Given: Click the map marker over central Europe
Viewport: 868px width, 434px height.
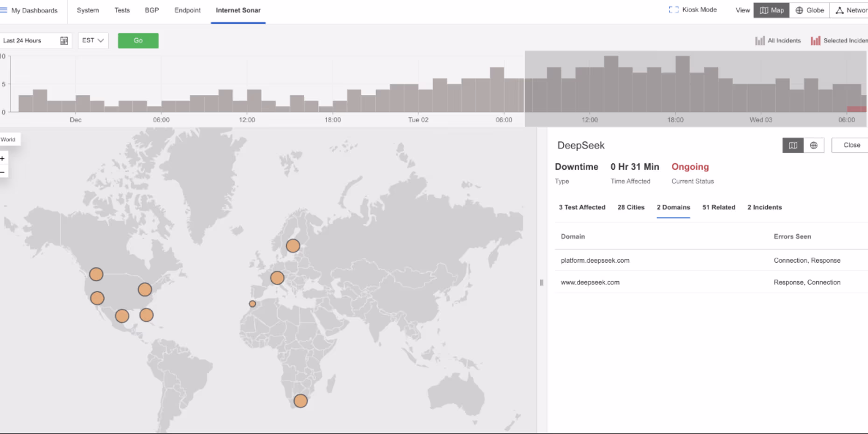Looking at the screenshot, I should click(277, 278).
